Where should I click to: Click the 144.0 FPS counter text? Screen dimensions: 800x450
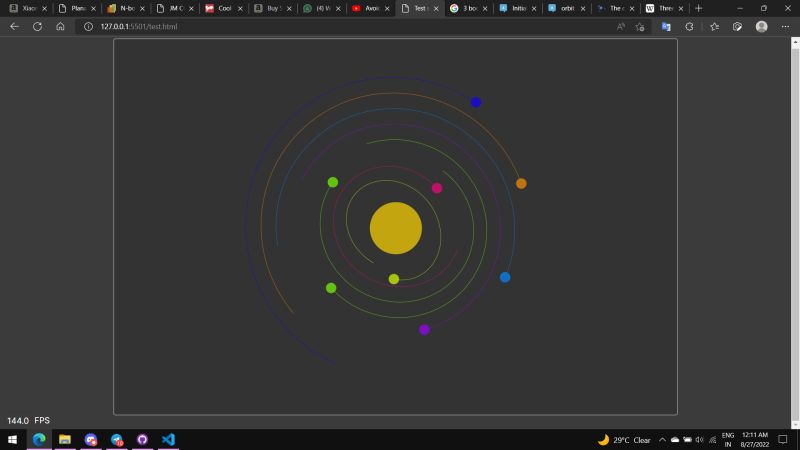coord(29,420)
